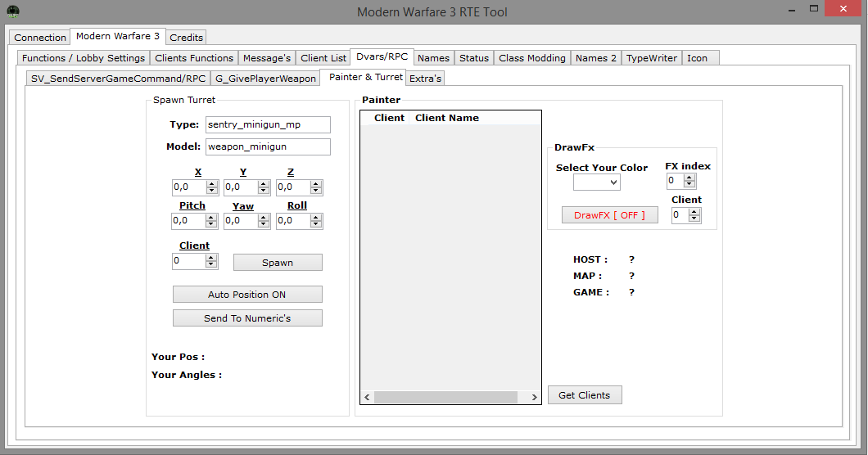This screenshot has height=455, width=868.
Task: Decrease the Z coordinate spinner value
Action: 316,191
